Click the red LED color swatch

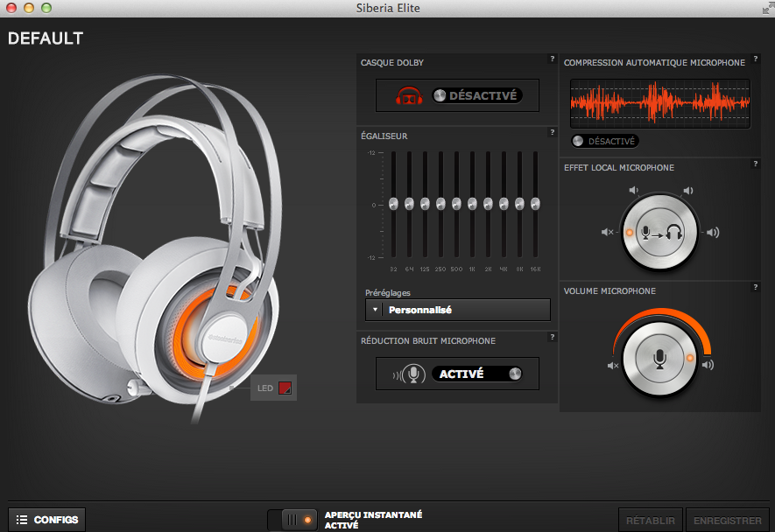tap(285, 388)
